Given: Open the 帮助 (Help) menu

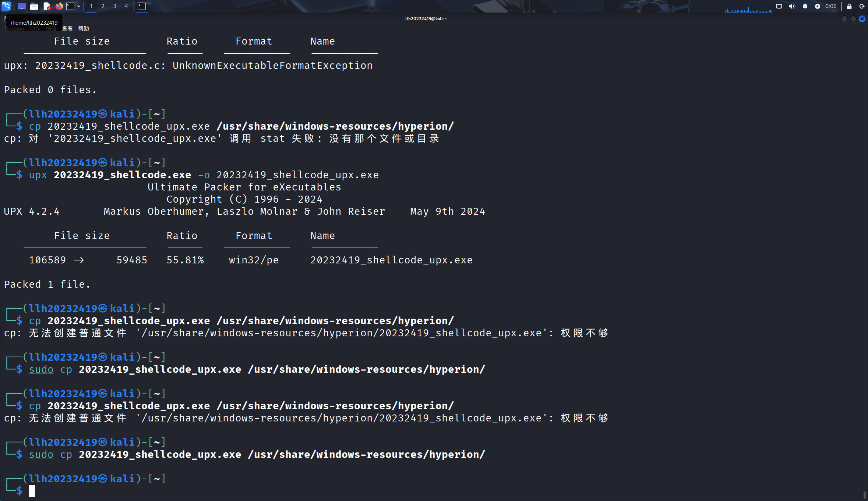Looking at the screenshot, I should pos(84,29).
